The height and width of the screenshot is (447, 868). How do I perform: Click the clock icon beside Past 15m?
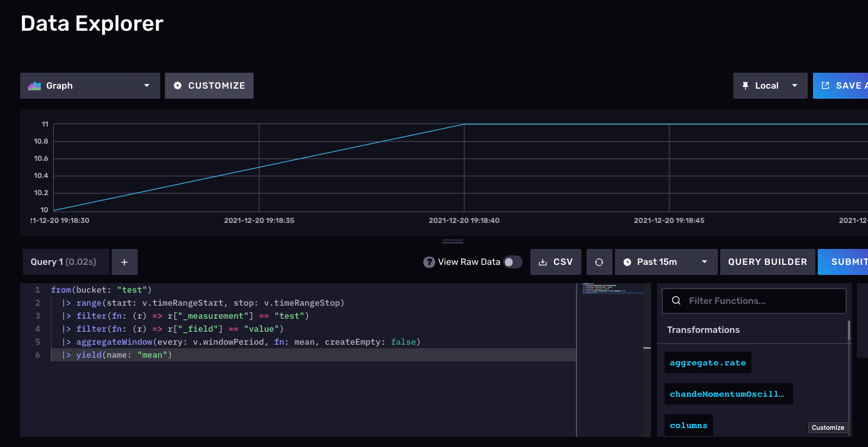click(627, 261)
